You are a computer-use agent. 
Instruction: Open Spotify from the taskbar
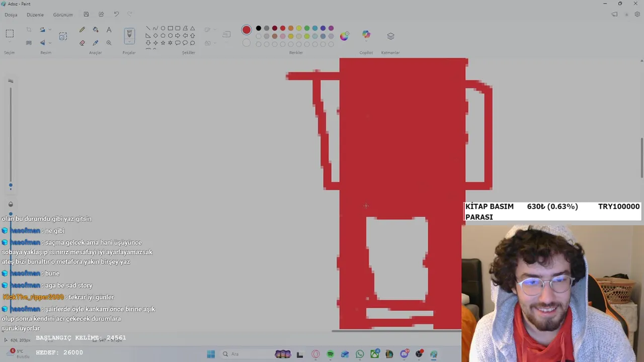(x=330, y=354)
